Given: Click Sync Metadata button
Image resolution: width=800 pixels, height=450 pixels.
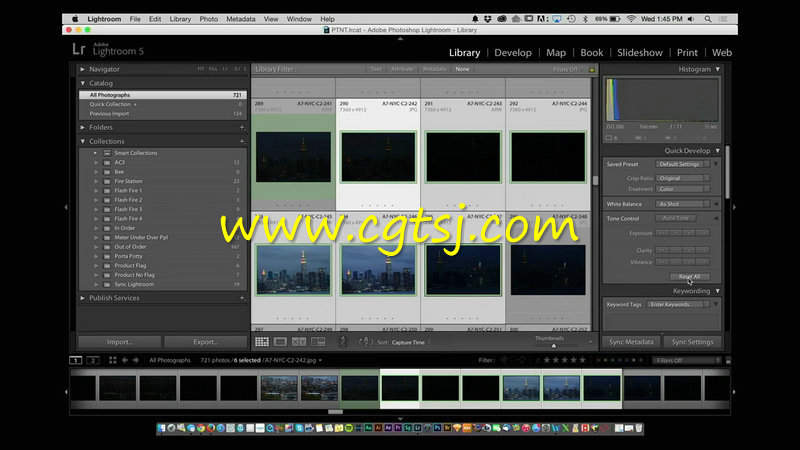Looking at the screenshot, I should pyautogui.click(x=631, y=342).
